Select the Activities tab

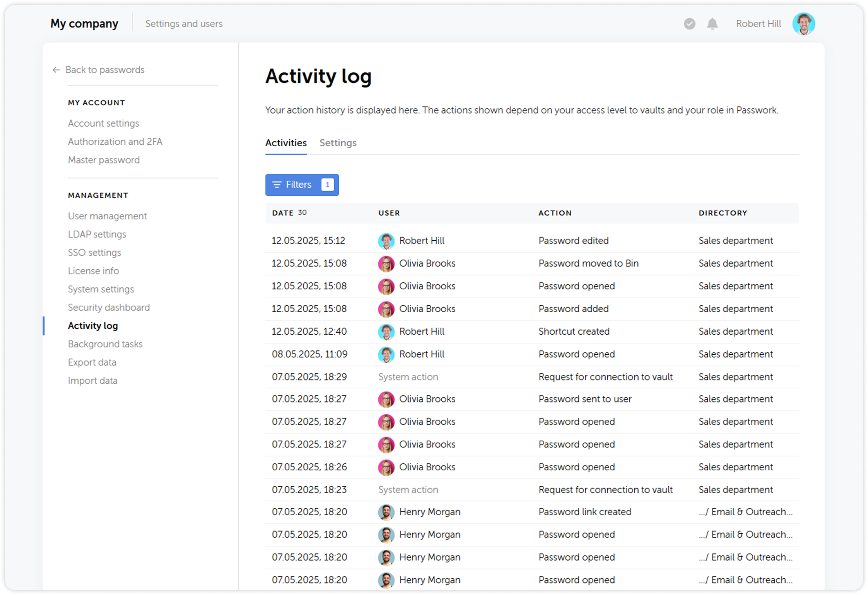(286, 143)
